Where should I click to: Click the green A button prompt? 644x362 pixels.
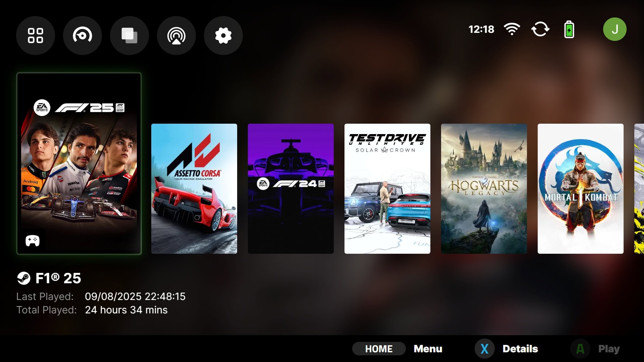pos(580,349)
